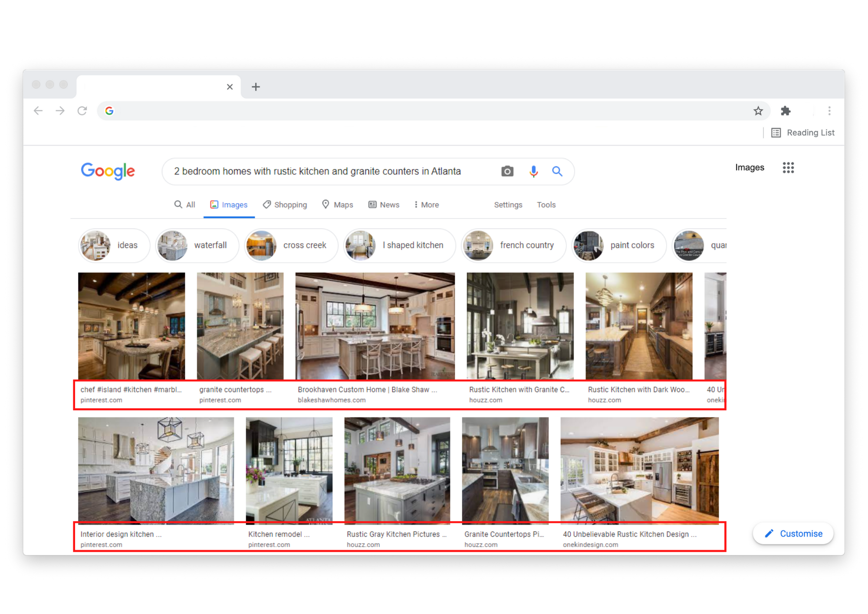Filter by the 'l shaped kitchen' chip
Viewport: 868px width, 614px height.
[399, 245]
